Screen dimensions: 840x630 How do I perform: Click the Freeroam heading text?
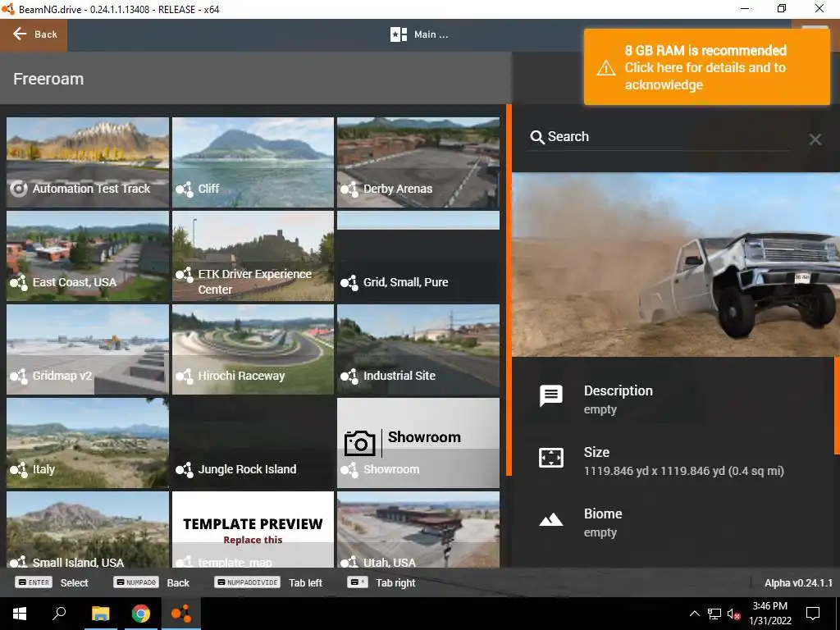[48, 79]
